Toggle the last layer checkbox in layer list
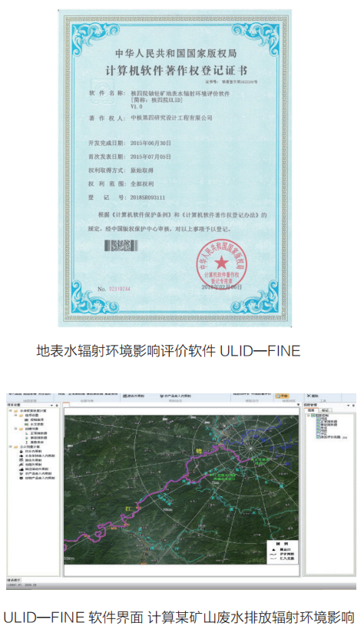The height and width of the screenshot is (636, 364). tap(318, 437)
